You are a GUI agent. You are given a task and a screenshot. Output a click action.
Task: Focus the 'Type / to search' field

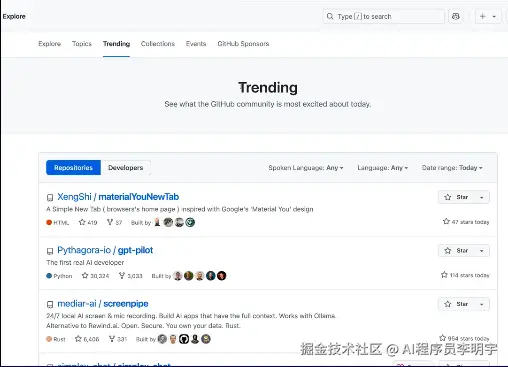click(384, 16)
